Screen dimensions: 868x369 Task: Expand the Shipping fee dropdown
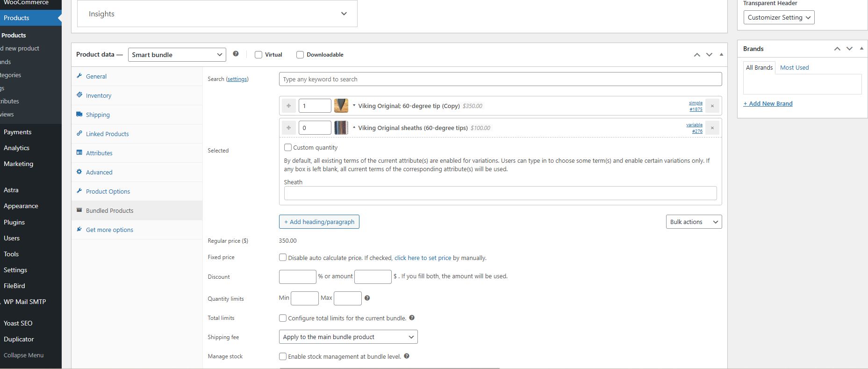click(x=348, y=337)
